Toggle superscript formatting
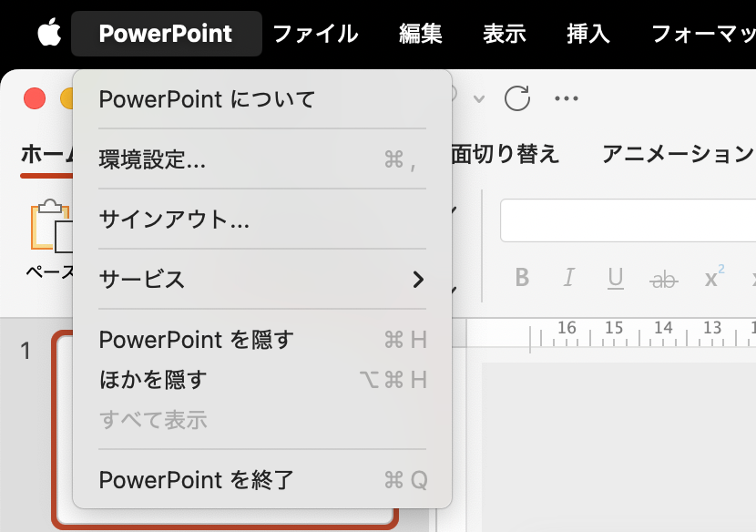Screen dimensions: 756x532 (714, 276)
